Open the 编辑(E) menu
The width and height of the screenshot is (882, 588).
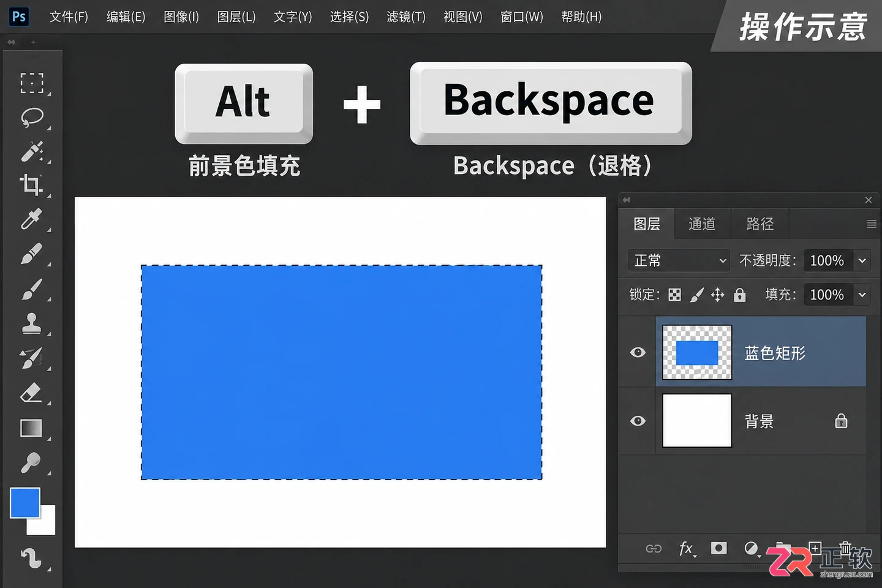(126, 17)
